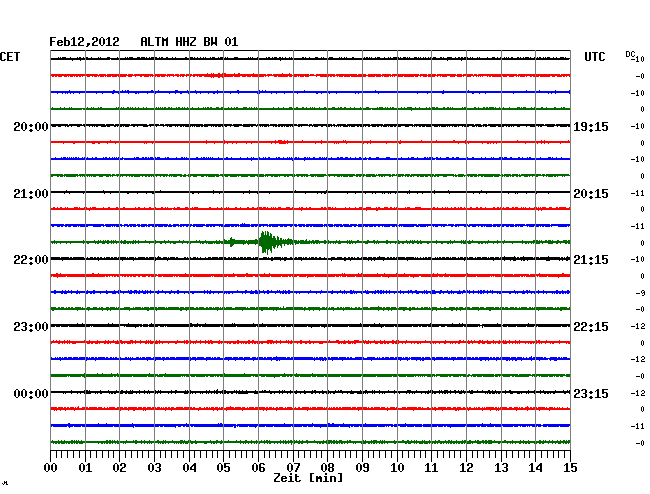The width and height of the screenshot is (650, 494).
Task: Select the CET time label "20:00"
Action: point(31,127)
